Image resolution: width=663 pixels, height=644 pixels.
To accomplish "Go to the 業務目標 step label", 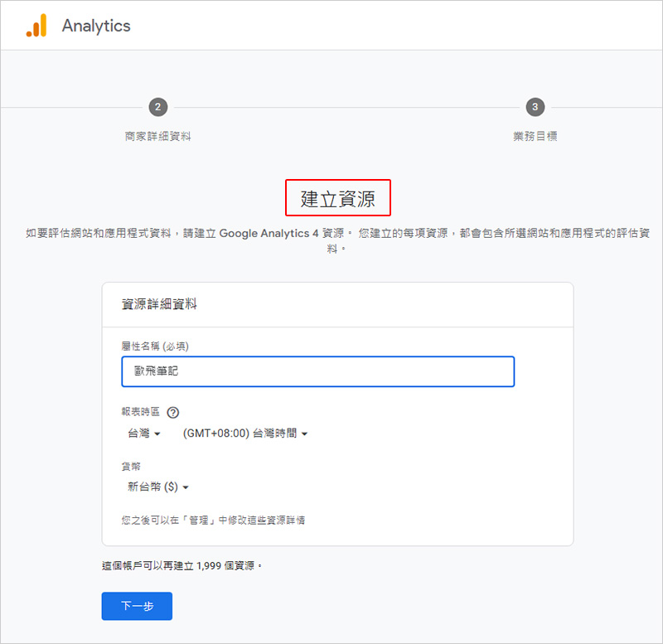I will (x=535, y=136).
